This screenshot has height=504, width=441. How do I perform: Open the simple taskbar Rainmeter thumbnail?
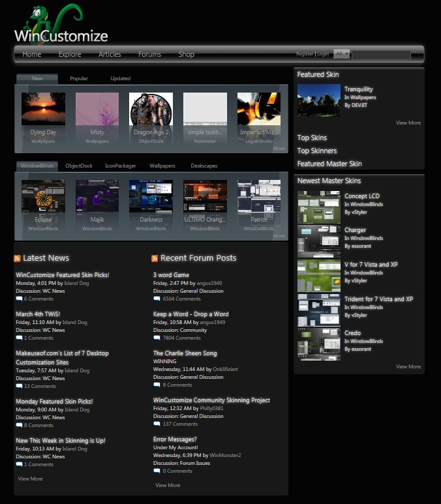(x=205, y=109)
